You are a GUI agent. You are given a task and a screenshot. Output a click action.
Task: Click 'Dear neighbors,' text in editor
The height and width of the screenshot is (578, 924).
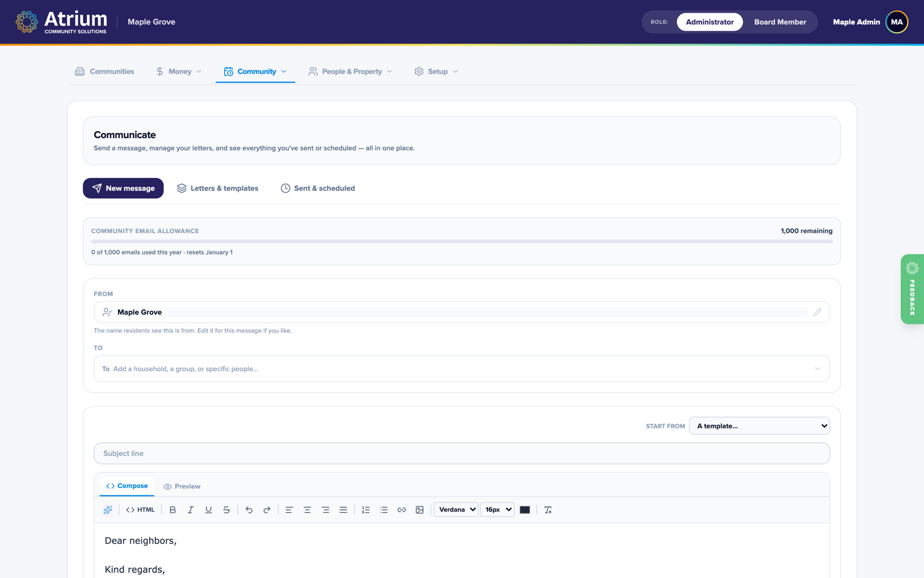click(140, 541)
